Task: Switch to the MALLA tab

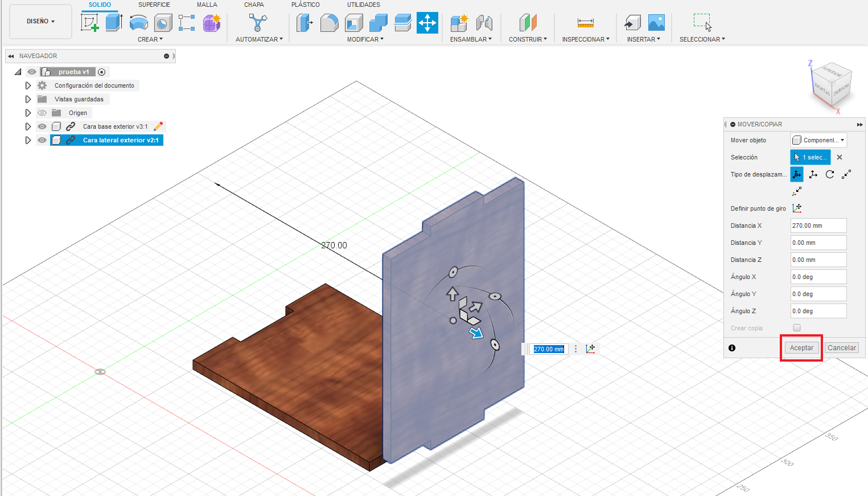Action: (207, 5)
